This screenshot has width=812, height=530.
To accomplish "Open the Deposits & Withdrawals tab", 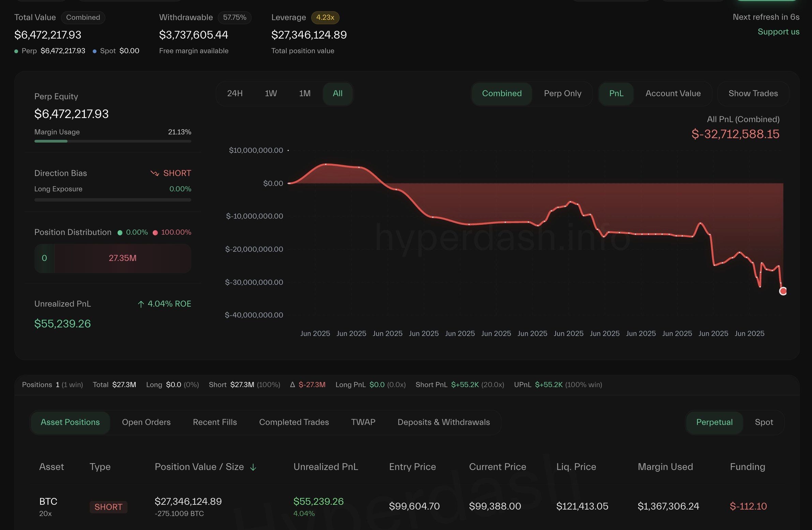I will (443, 422).
